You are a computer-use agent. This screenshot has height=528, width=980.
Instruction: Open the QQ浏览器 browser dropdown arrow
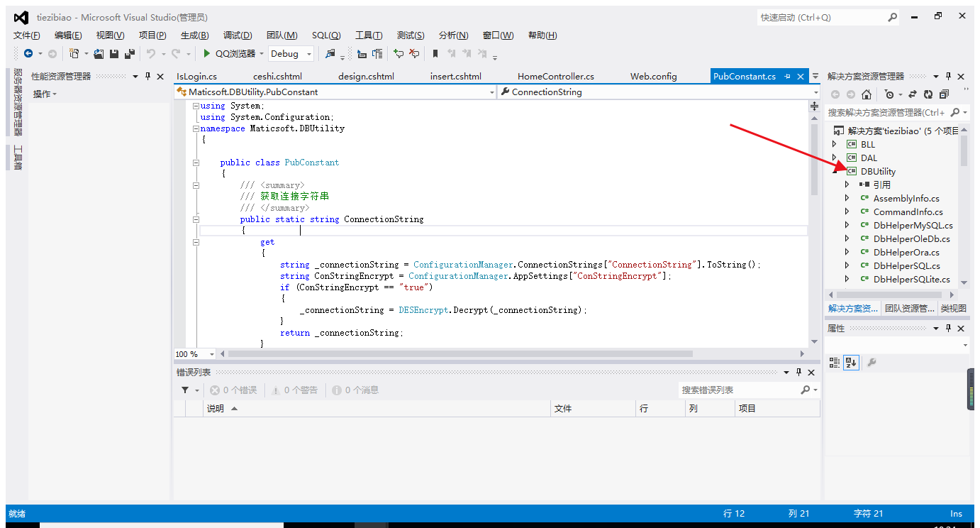[262, 53]
